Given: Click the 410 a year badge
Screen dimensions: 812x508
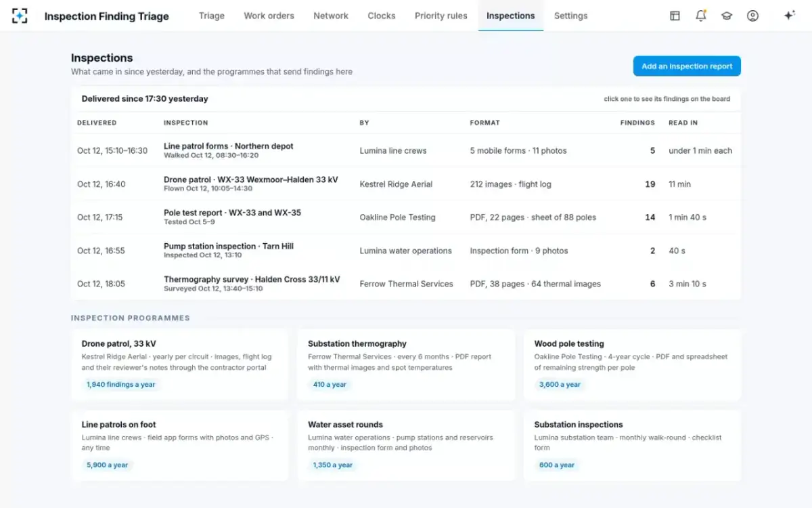Looking at the screenshot, I should (x=330, y=384).
